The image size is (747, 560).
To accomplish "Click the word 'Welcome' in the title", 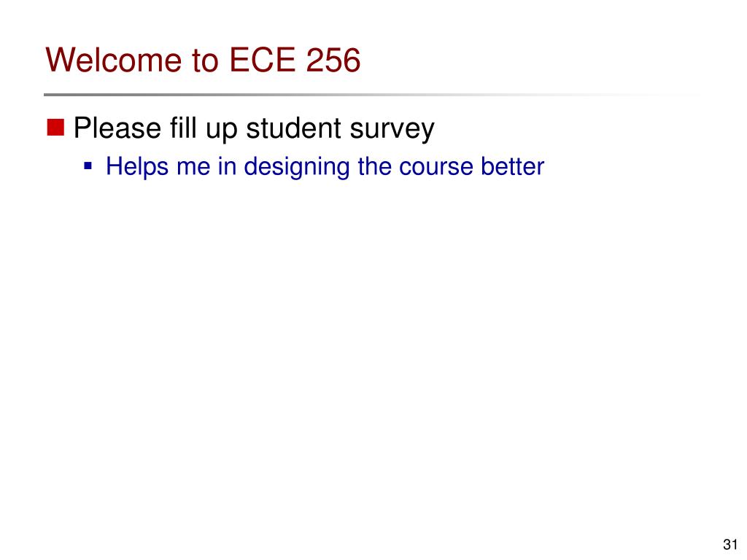I will pyautogui.click(x=114, y=60).
